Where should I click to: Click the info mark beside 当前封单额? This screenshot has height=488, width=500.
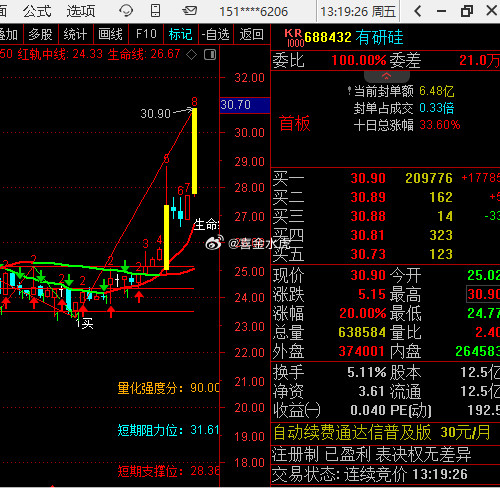point(349,90)
